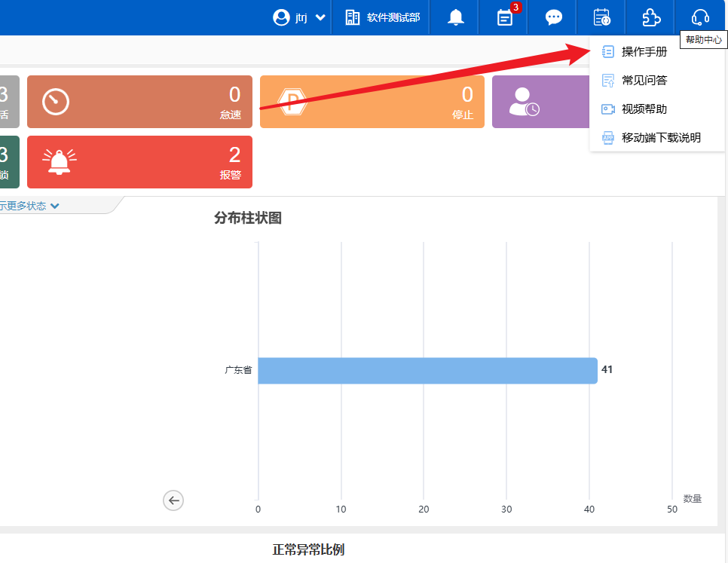Select 操作手册 from help menu

point(644,52)
